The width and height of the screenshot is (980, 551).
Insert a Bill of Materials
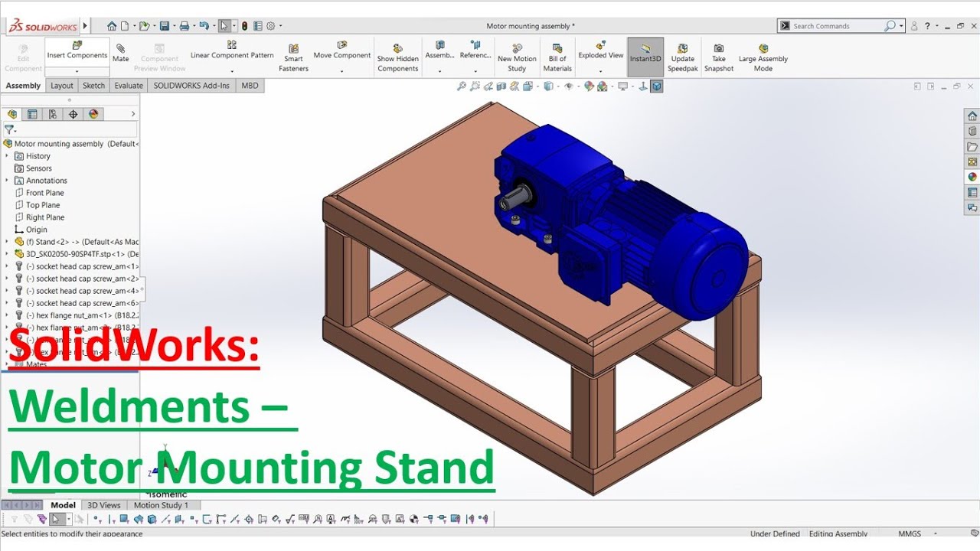point(557,58)
